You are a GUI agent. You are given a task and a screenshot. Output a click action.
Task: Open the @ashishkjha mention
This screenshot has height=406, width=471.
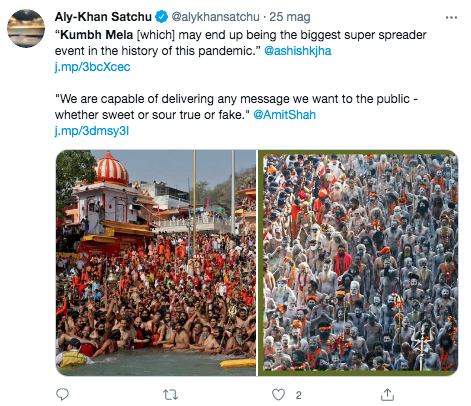(298, 51)
